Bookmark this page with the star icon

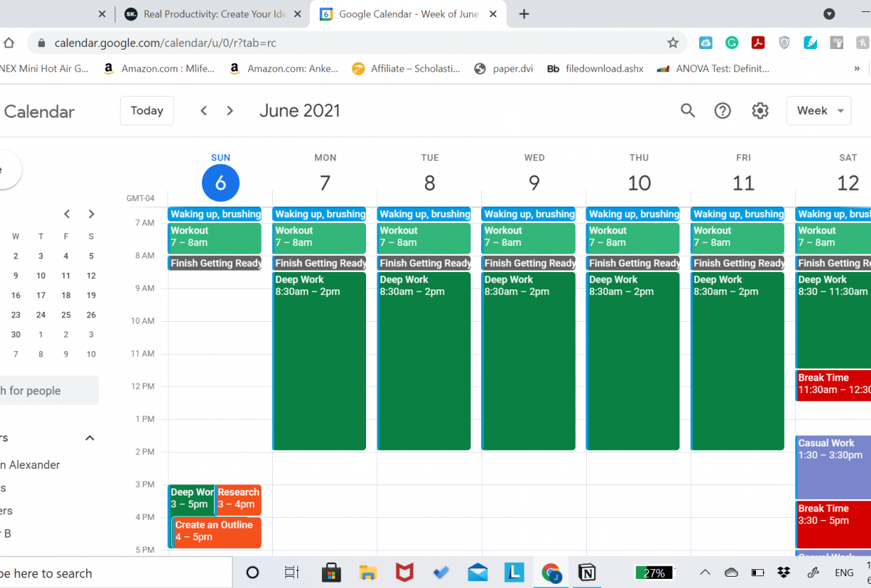(673, 42)
